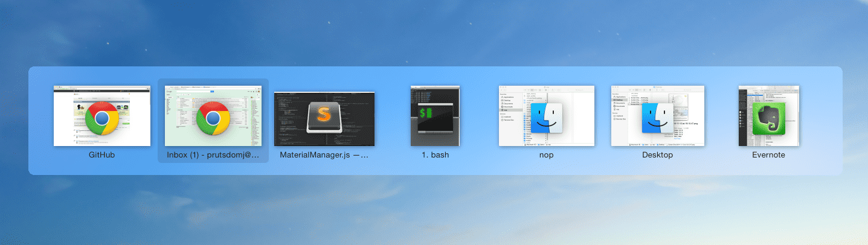
Task: Select the terminal icon on bash window
Action: click(x=435, y=118)
